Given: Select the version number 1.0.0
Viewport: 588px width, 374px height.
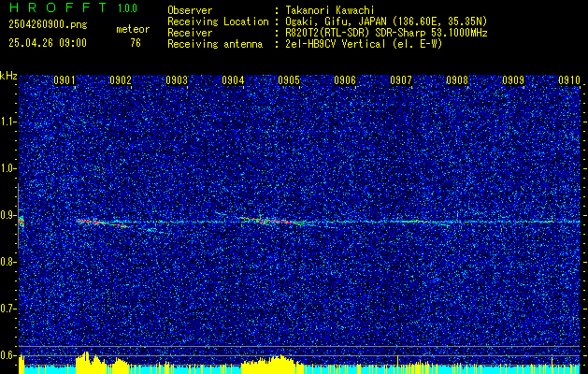Looking at the screenshot, I should 127,8.
